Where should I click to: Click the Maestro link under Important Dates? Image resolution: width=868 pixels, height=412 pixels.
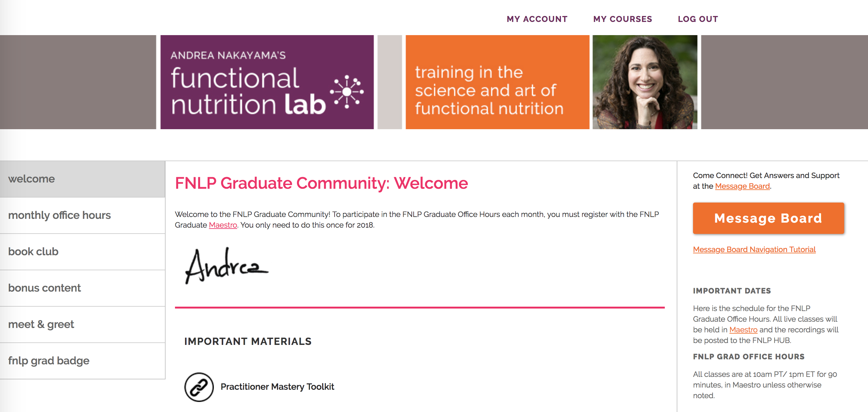743,330
